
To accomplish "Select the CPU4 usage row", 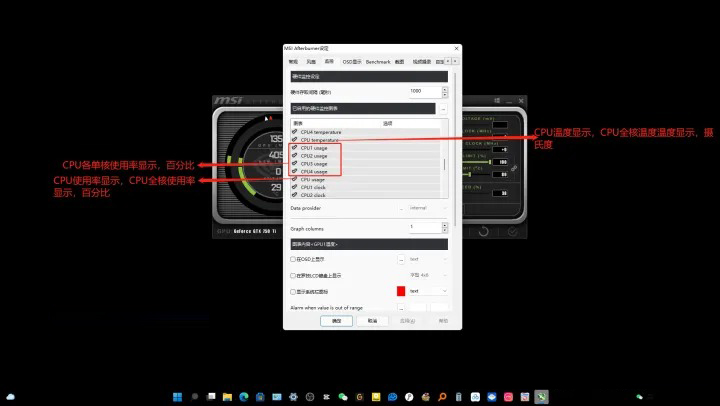I will (x=365, y=172).
